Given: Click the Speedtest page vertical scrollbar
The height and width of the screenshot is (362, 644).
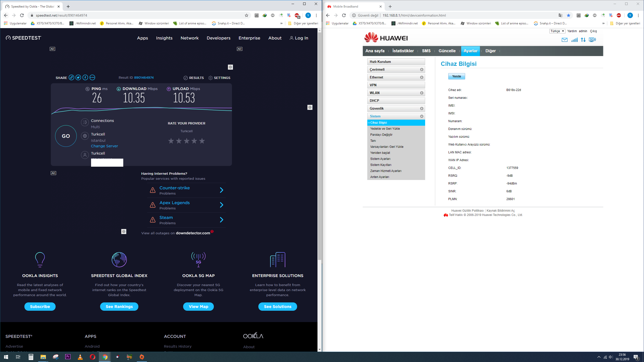Looking at the screenshot, I should 319,146.
